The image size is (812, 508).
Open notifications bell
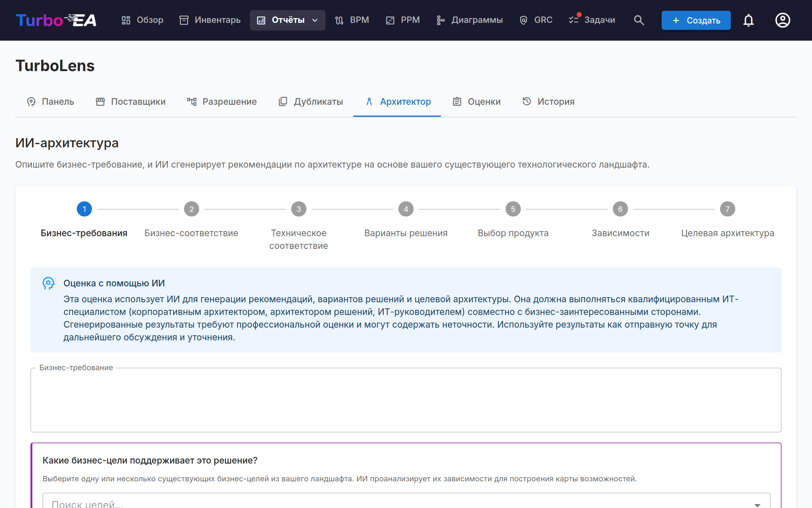tap(748, 20)
